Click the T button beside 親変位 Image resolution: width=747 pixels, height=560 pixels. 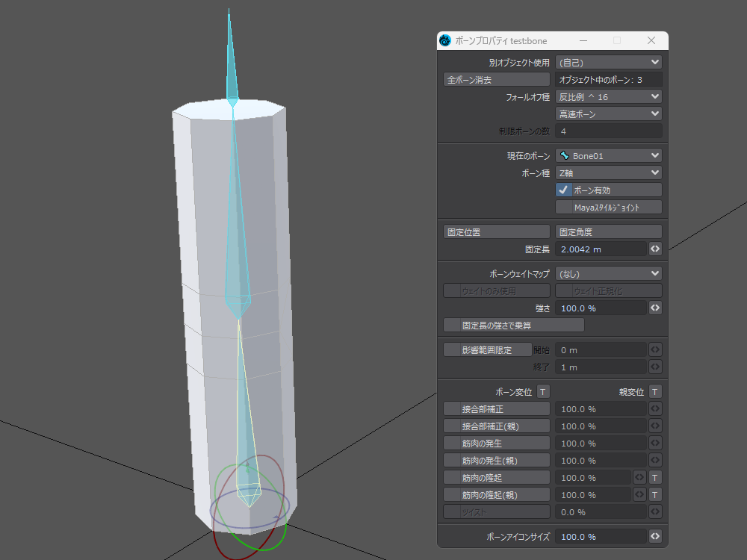(655, 392)
